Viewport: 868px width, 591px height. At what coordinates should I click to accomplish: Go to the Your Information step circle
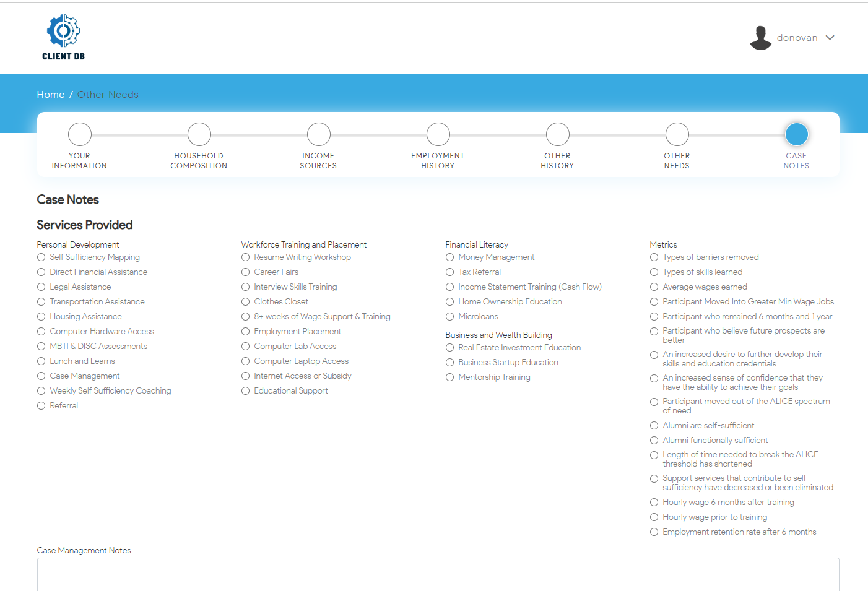click(x=80, y=134)
